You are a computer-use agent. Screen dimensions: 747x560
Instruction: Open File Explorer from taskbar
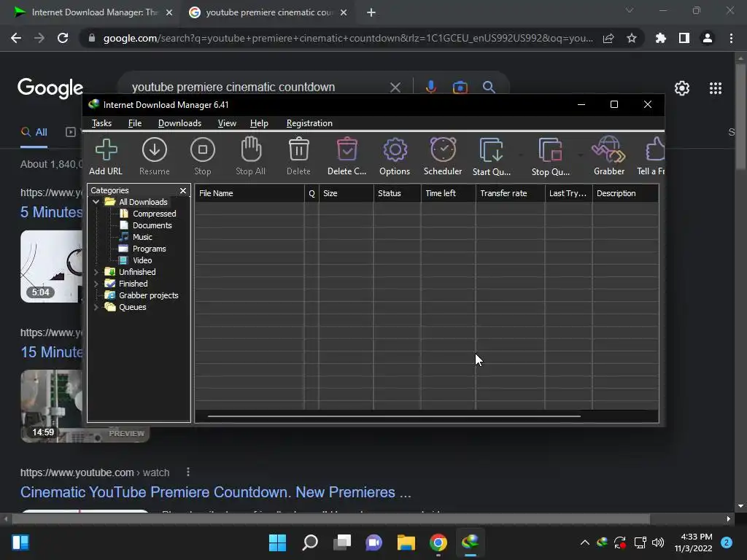pyautogui.click(x=406, y=542)
